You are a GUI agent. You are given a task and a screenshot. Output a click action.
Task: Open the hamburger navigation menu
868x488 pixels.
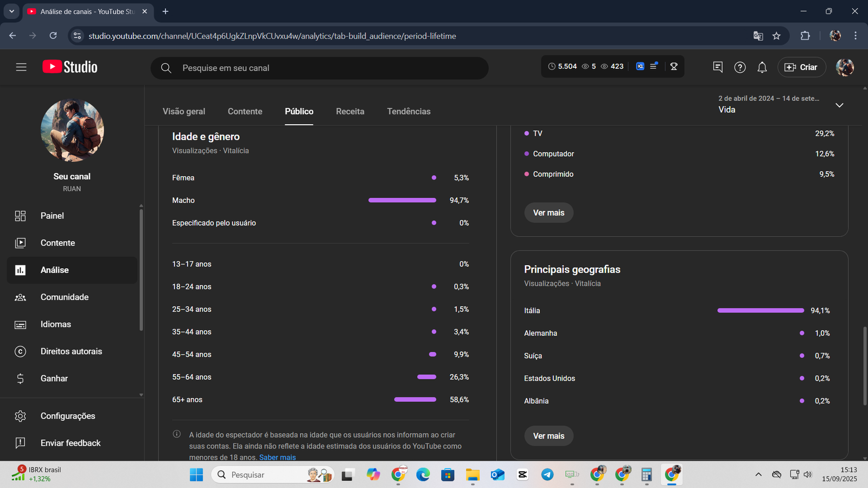pyautogui.click(x=21, y=67)
